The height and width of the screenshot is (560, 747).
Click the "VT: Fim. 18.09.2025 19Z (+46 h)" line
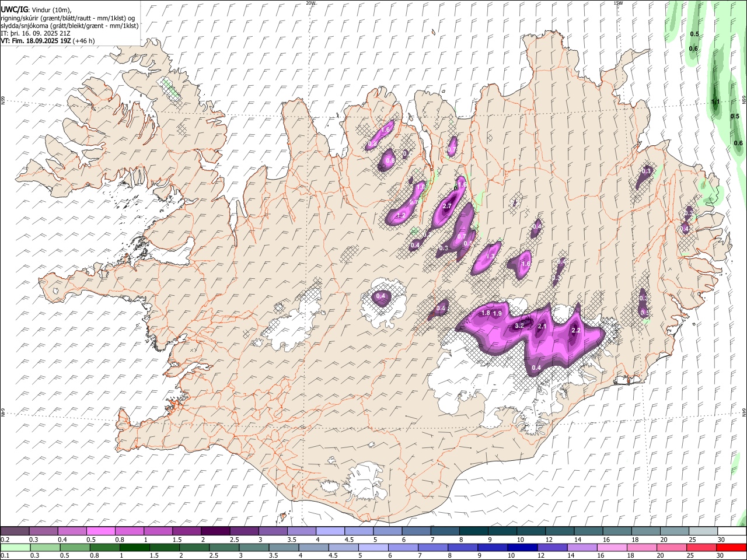[x=48, y=41]
